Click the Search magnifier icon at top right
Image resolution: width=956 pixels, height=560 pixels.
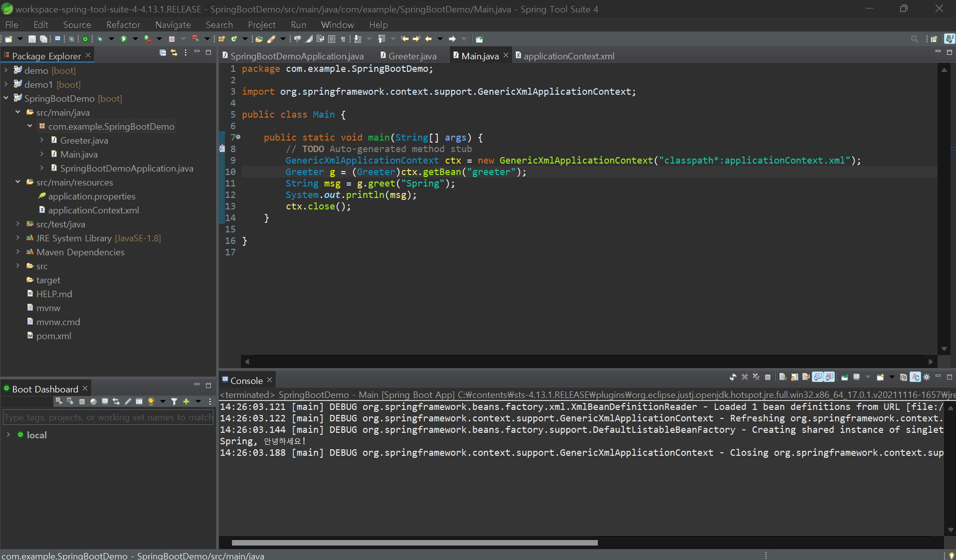point(915,39)
